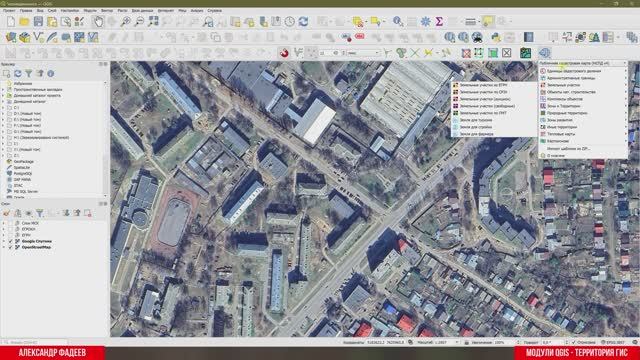Expand the D:\ drive node in Browser
The height and width of the screenshot is (360, 640).
(3, 113)
